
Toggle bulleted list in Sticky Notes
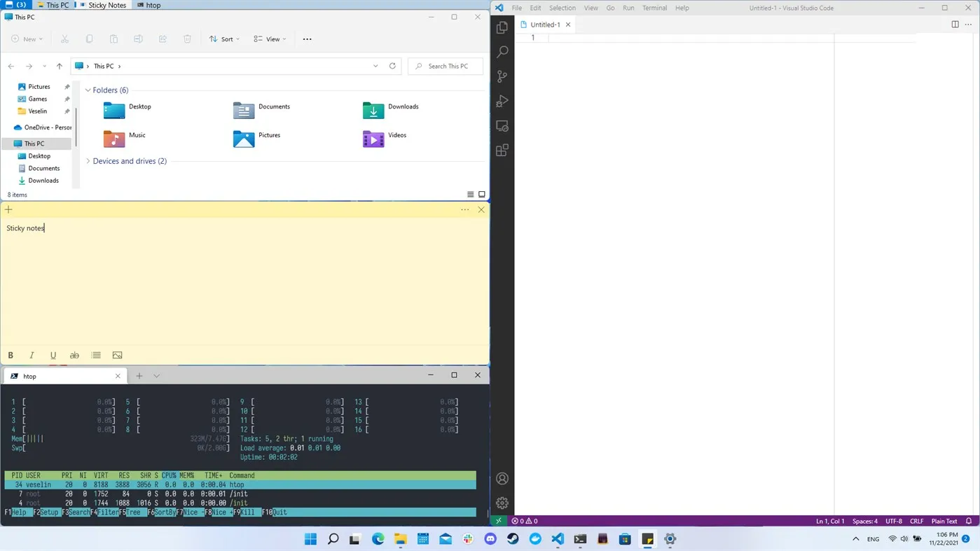tap(95, 355)
